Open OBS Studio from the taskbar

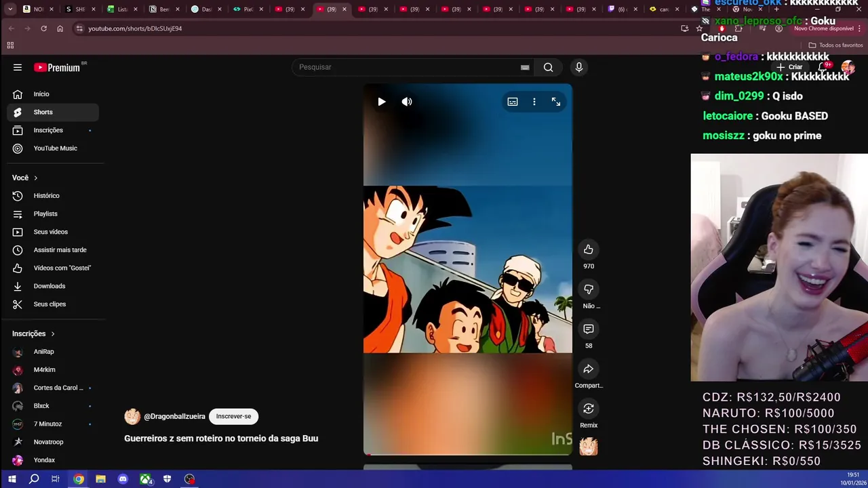(x=190, y=479)
